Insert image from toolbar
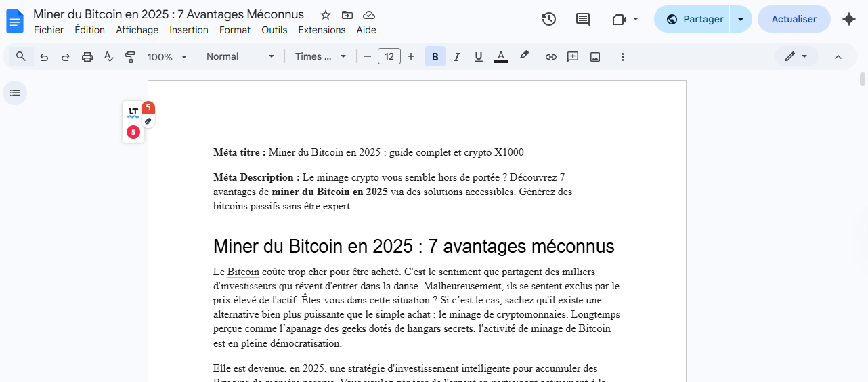The width and height of the screenshot is (868, 382). point(595,57)
